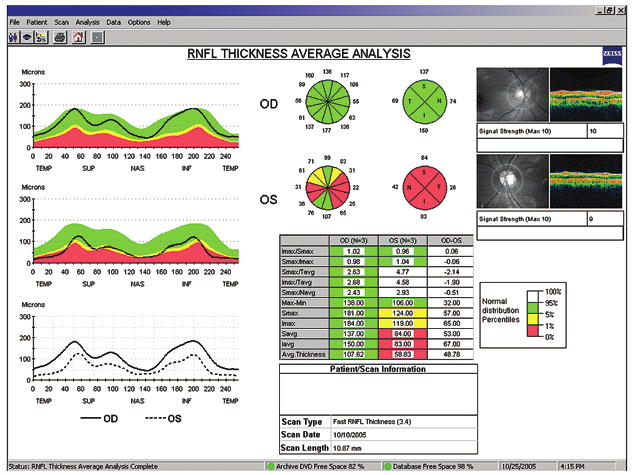Click the analysis toolbar icon

pos(41,37)
